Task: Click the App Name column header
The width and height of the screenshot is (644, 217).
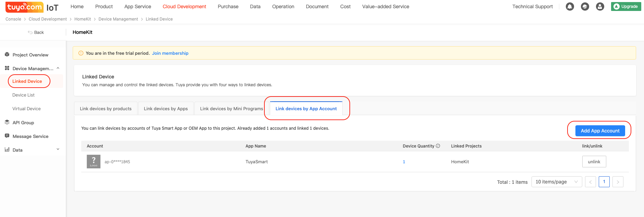Action: coord(256,146)
